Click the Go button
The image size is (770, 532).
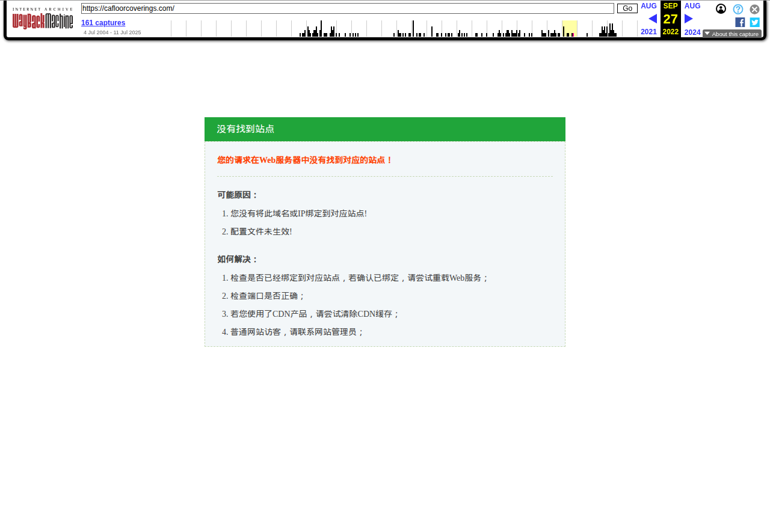click(627, 8)
